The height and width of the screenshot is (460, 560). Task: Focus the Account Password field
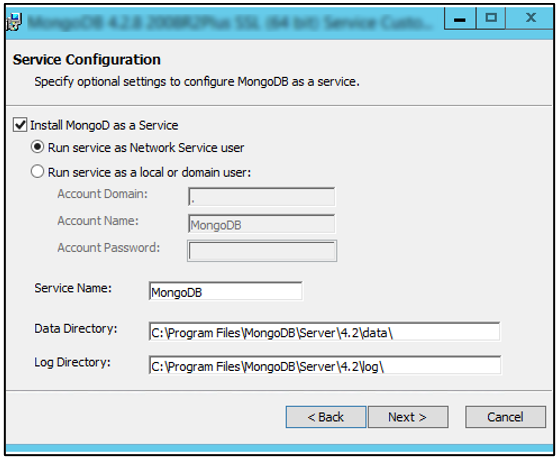point(262,251)
